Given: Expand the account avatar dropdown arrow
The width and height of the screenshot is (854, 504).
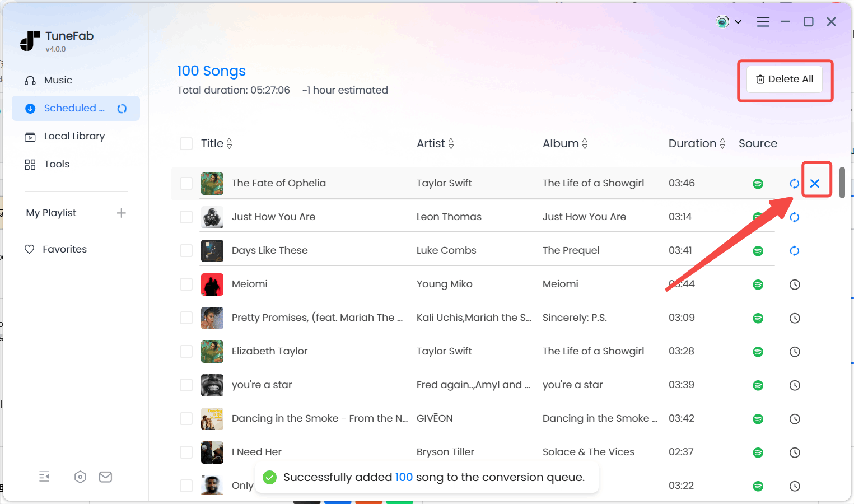Looking at the screenshot, I should click(738, 22).
